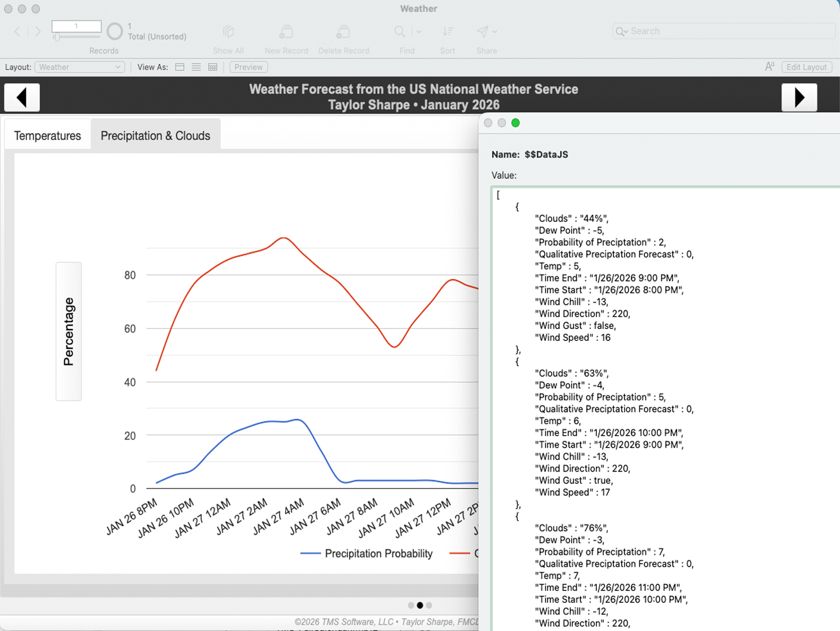Switch to the Temperatures tab

(47, 136)
